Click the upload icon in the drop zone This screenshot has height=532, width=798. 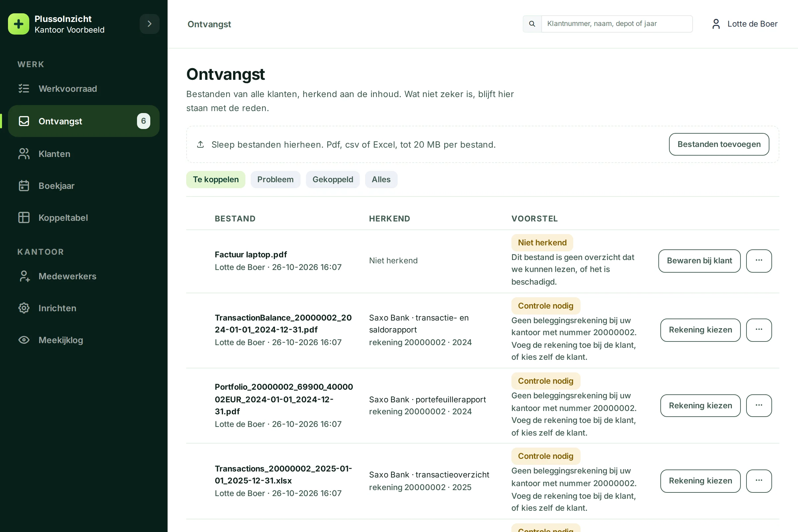tap(200, 145)
